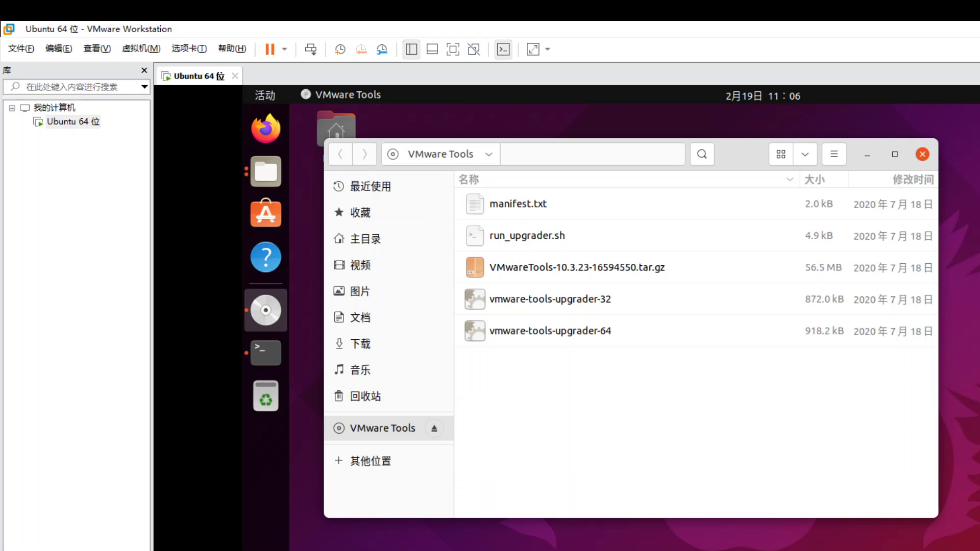Click the revert to snapshot icon
This screenshot has height=551, width=980.
pos(361,49)
